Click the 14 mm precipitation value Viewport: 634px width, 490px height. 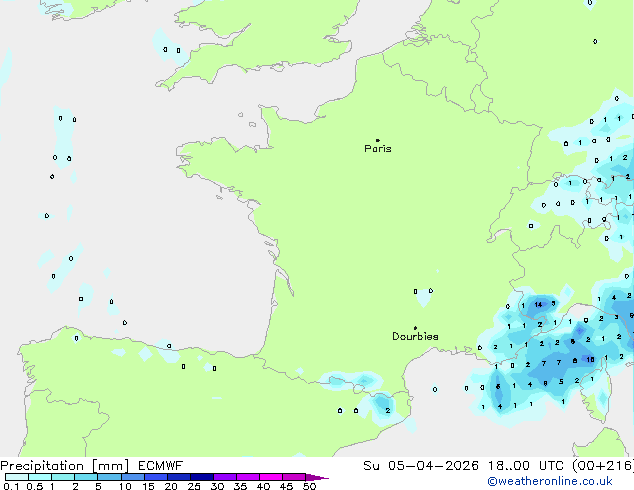(x=538, y=304)
